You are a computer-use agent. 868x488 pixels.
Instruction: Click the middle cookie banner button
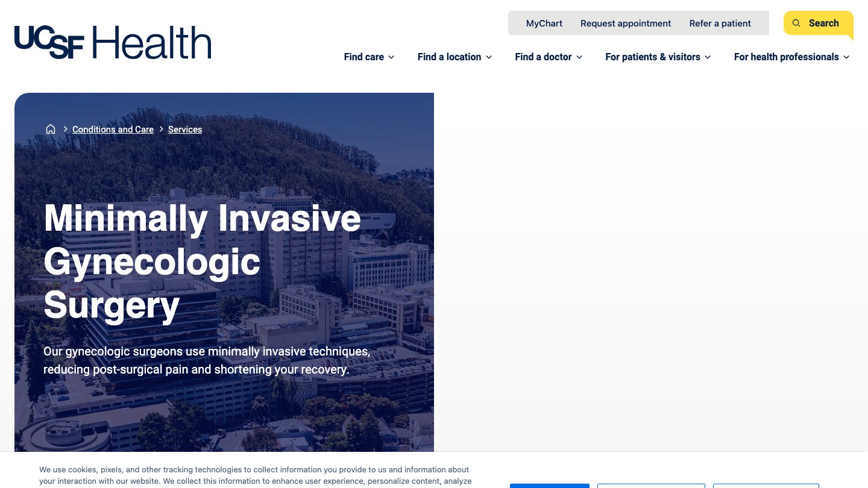pos(650,486)
